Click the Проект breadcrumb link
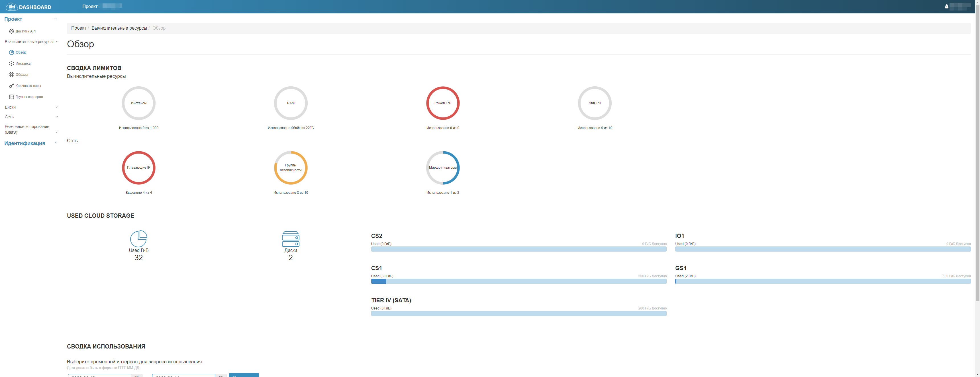The width and height of the screenshot is (980, 377). pos(78,28)
